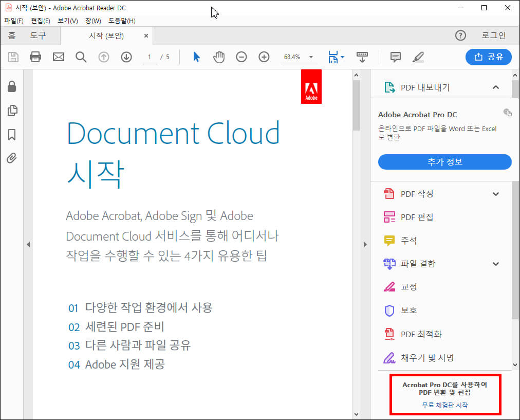Image resolution: width=520 pixels, height=420 pixels.
Task: Send file by email envelope icon
Action: coord(59,57)
